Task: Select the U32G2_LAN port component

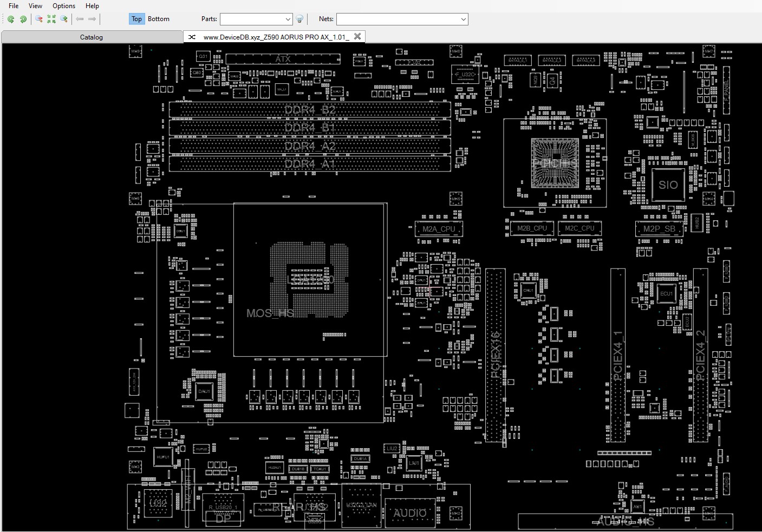Action: coord(361,505)
